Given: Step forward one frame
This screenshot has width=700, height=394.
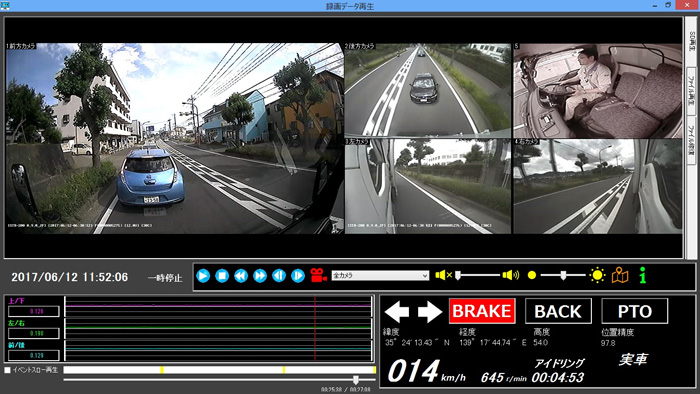Looking at the screenshot, I should [298, 276].
